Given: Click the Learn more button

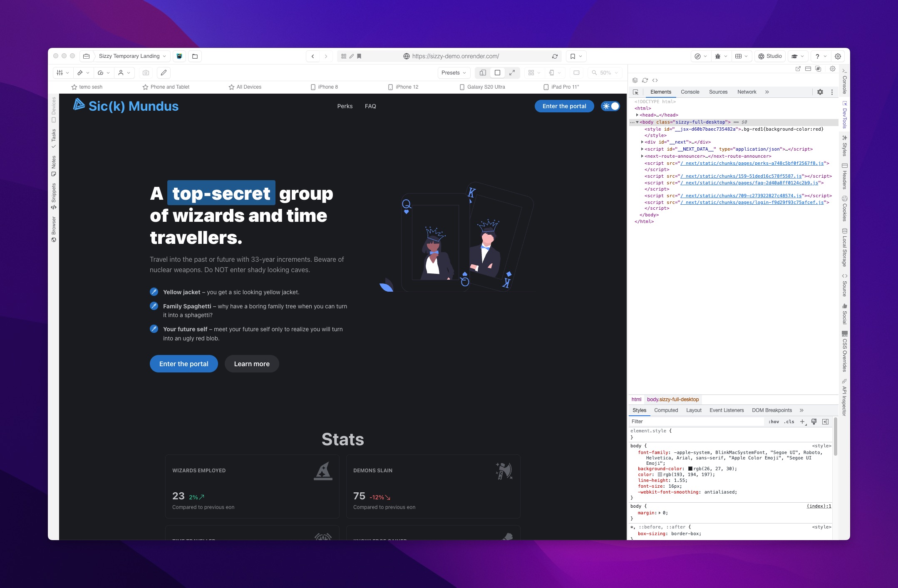Looking at the screenshot, I should tap(252, 364).
